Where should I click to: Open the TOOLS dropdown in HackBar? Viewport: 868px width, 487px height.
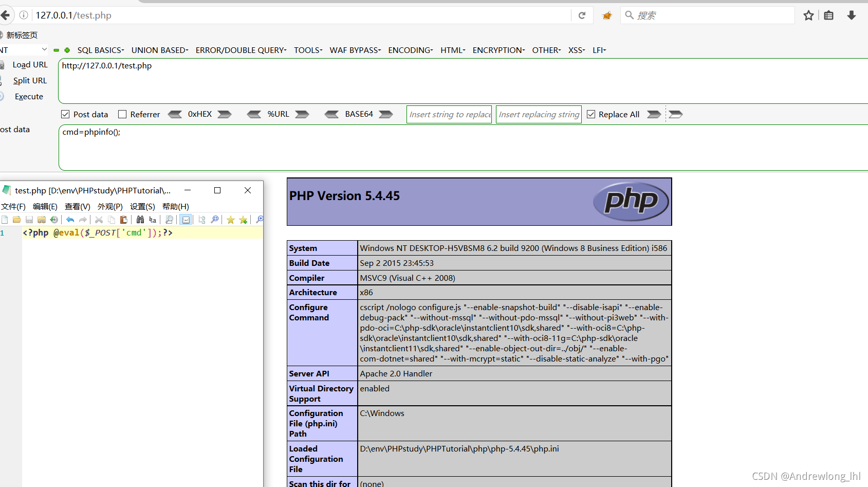click(308, 50)
